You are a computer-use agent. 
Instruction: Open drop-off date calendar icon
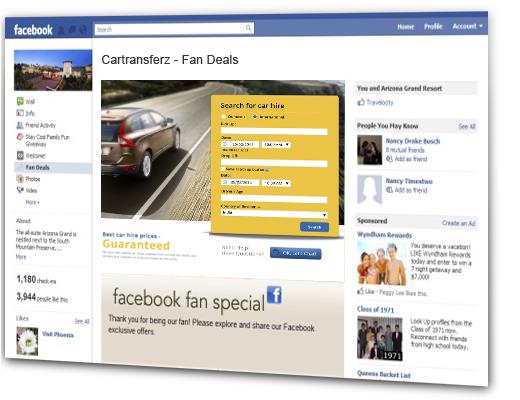225,183
